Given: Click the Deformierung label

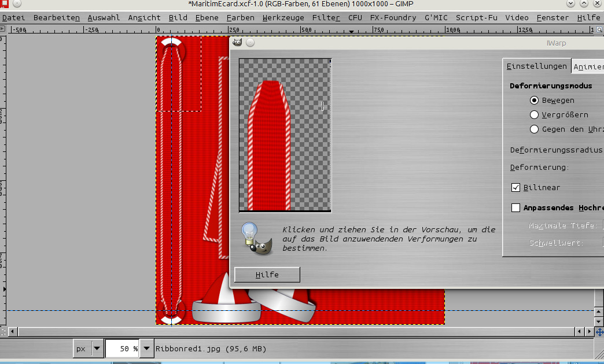Looking at the screenshot, I should pos(540,168).
